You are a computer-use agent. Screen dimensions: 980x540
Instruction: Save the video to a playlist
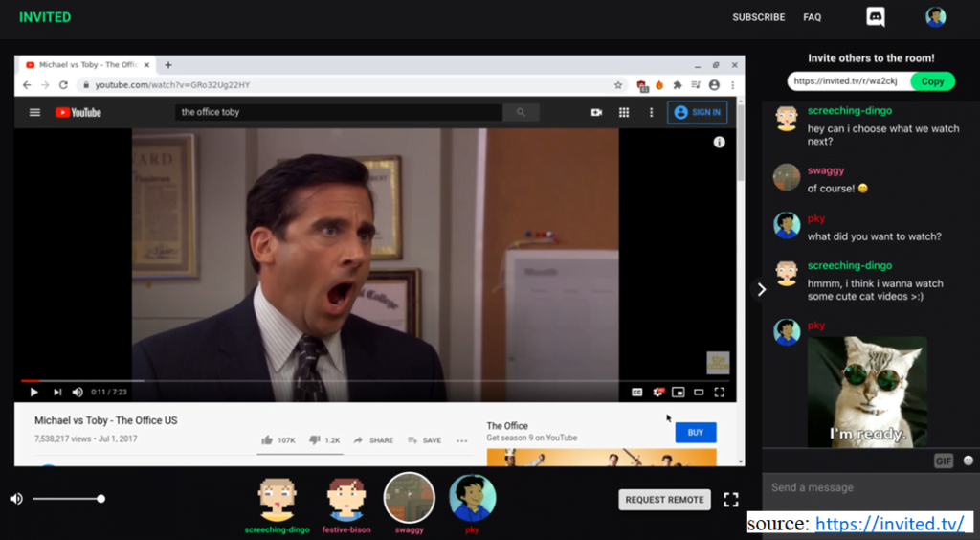425,440
